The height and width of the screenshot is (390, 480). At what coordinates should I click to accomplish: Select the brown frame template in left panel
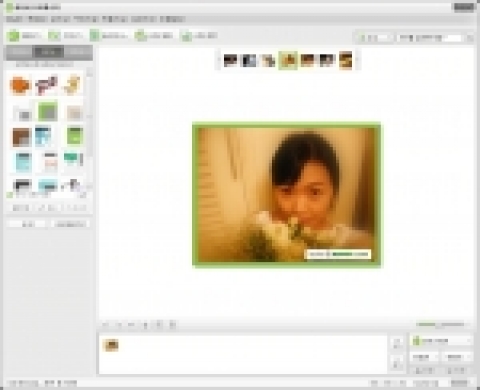(x=21, y=137)
